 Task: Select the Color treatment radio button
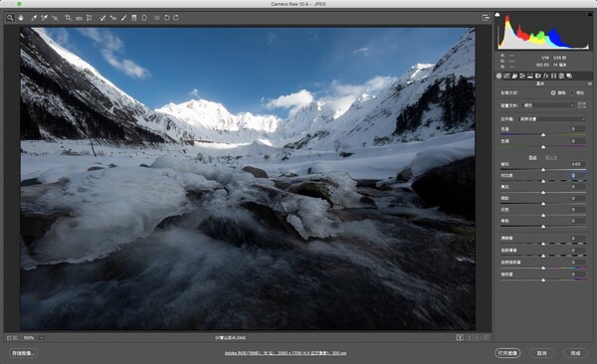click(553, 92)
